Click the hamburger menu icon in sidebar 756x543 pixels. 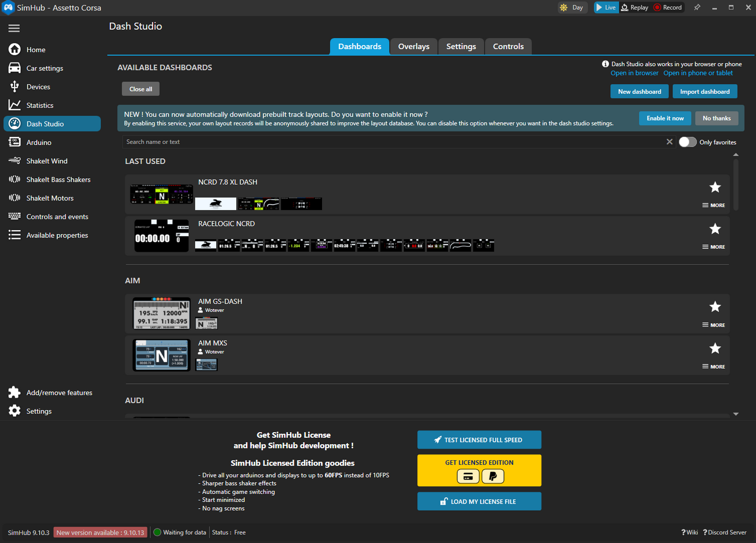(x=14, y=28)
